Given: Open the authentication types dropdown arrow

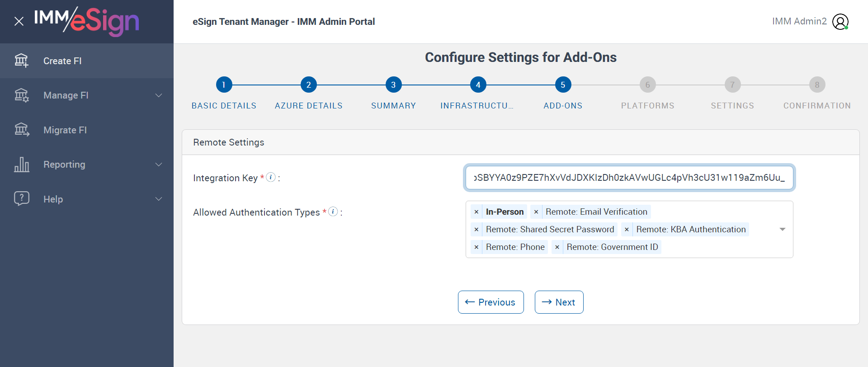Looking at the screenshot, I should coord(783,230).
